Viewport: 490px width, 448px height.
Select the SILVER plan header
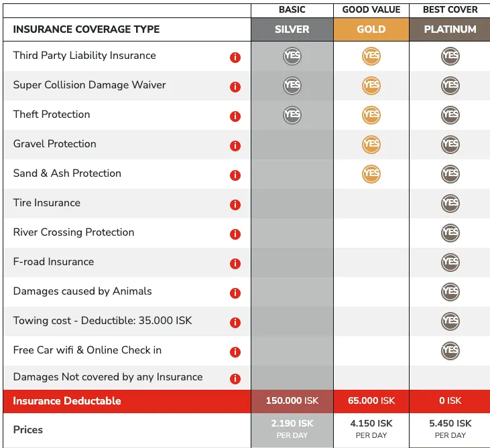(292, 29)
